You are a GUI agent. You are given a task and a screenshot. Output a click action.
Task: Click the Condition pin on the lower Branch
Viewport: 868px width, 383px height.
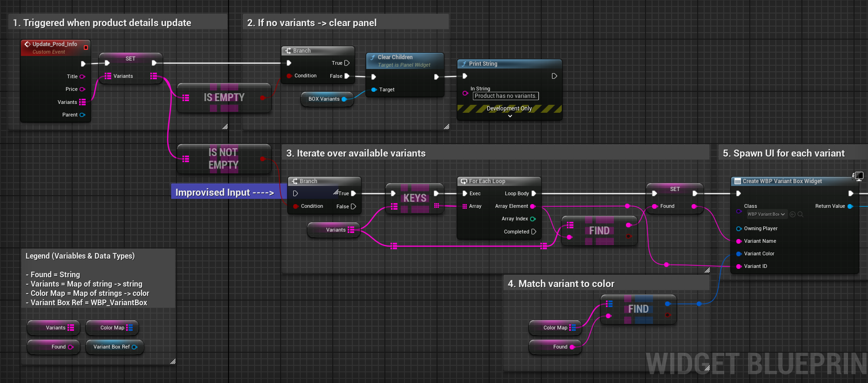pos(296,206)
